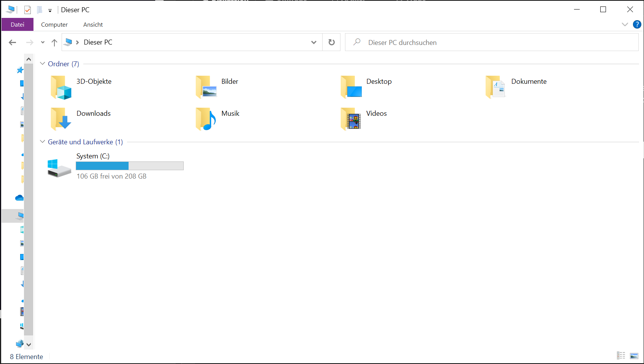Click the navigation pane scrollbar thumb
The height and width of the screenshot is (364, 644).
(29, 200)
